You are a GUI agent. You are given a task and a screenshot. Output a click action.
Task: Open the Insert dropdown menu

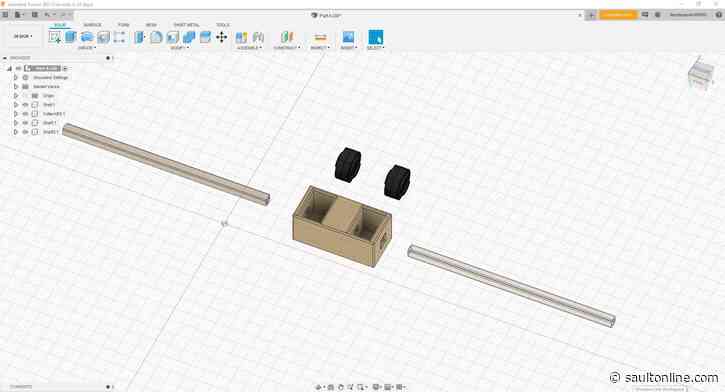[x=348, y=48]
